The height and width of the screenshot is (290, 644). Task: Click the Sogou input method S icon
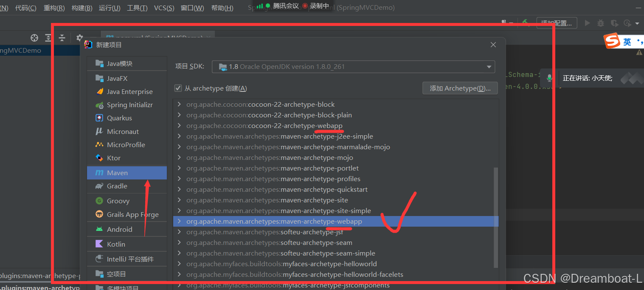612,41
